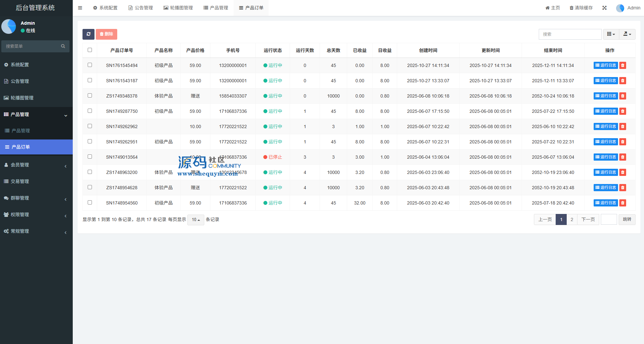Click the refresh icon button above the table

pyautogui.click(x=88, y=34)
